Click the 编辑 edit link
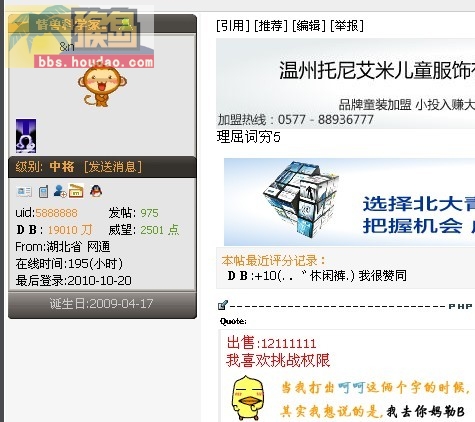The image size is (475, 422). pyautogui.click(x=309, y=26)
